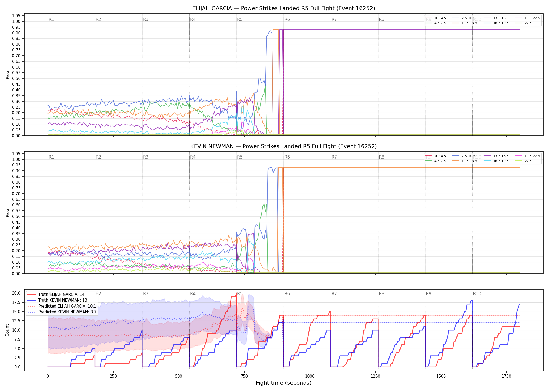Select the 7.5-10.5 legend entry in top chart
549x392 pixels.
coord(464,18)
